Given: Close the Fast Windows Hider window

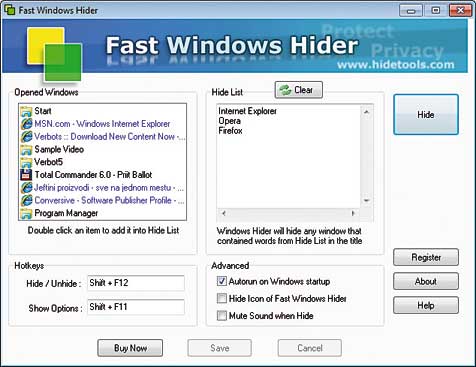Looking at the screenshot, I should 460,10.
